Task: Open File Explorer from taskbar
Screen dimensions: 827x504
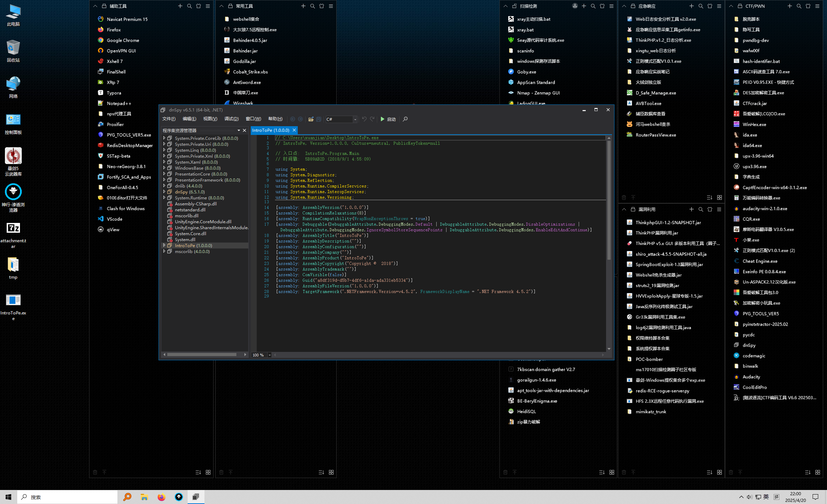Action: click(144, 497)
